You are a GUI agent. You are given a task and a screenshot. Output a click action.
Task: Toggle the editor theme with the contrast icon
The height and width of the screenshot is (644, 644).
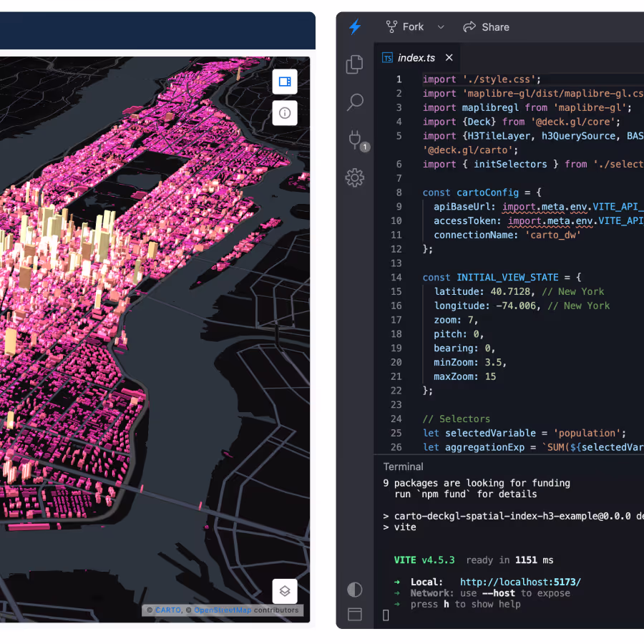[x=355, y=589]
